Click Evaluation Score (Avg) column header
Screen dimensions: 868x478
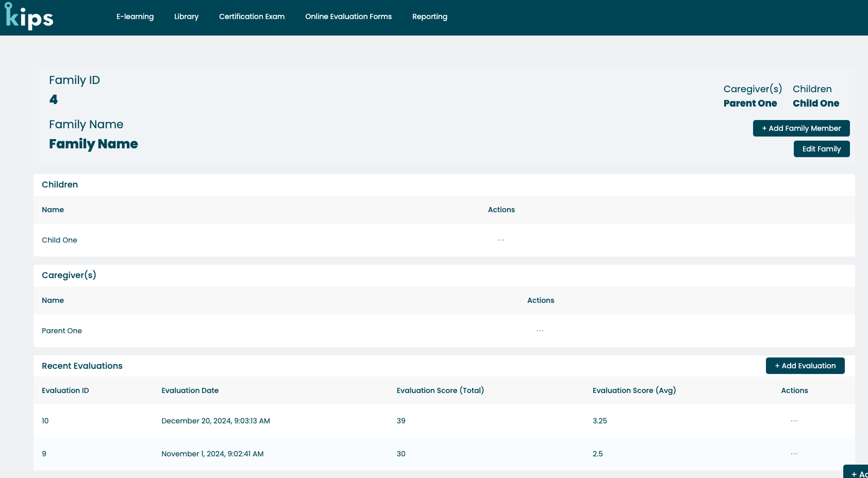(634, 390)
